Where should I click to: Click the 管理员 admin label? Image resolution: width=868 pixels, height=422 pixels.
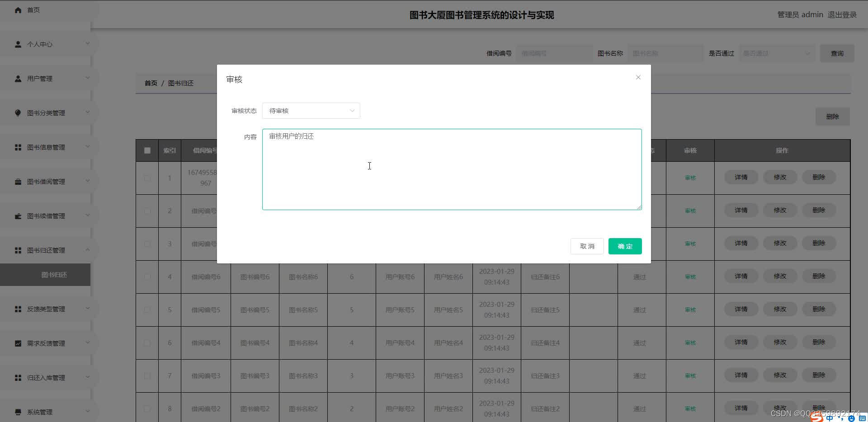point(800,15)
